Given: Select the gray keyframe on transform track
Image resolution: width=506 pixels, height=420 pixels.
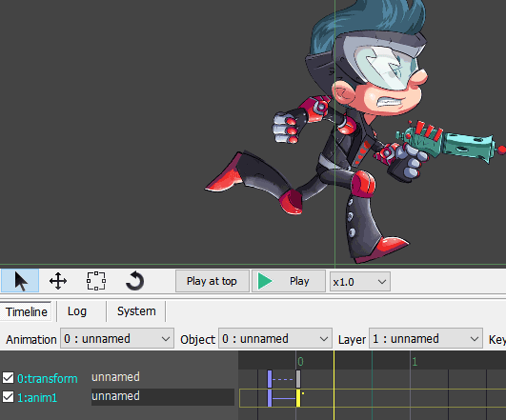Looking at the screenshot, I should click(298, 379).
